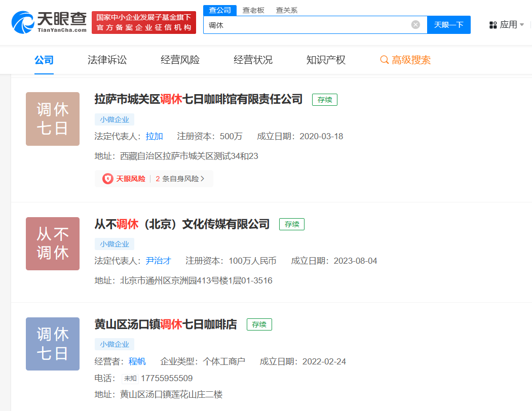Click the TianYanCha logo
The height and width of the screenshot is (411, 532).
pos(49,22)
